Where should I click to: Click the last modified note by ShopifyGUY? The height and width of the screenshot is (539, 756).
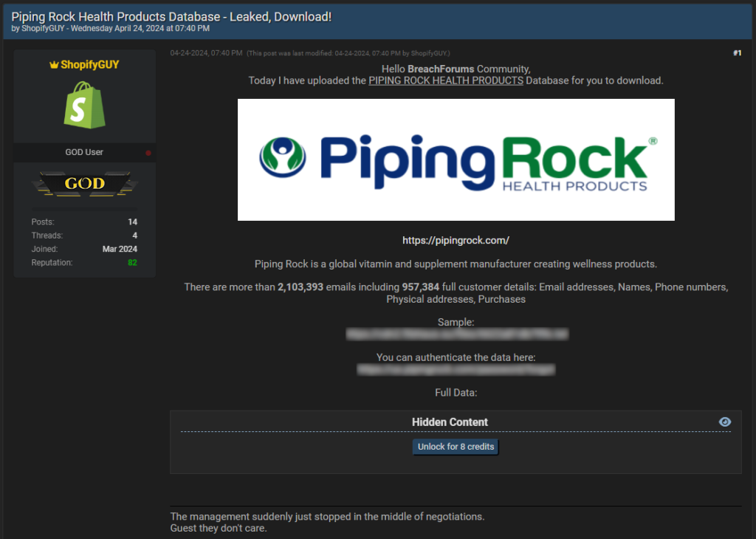[348, 53]
